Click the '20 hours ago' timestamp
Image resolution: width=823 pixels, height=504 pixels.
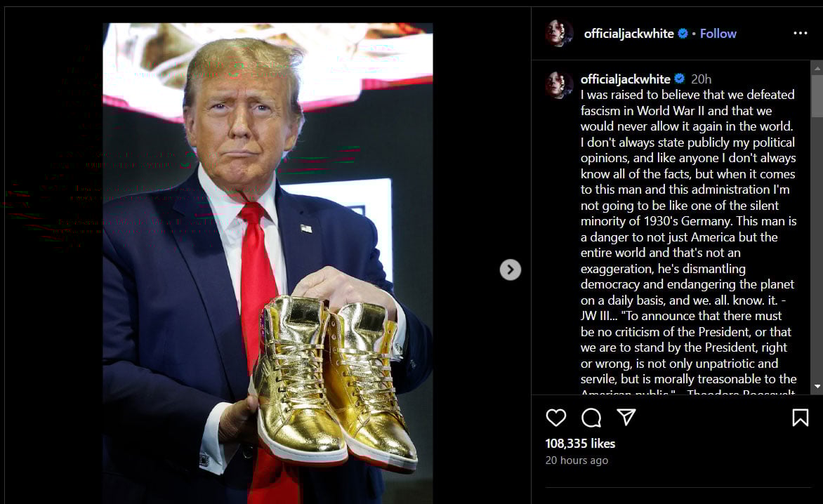[577, 460]
